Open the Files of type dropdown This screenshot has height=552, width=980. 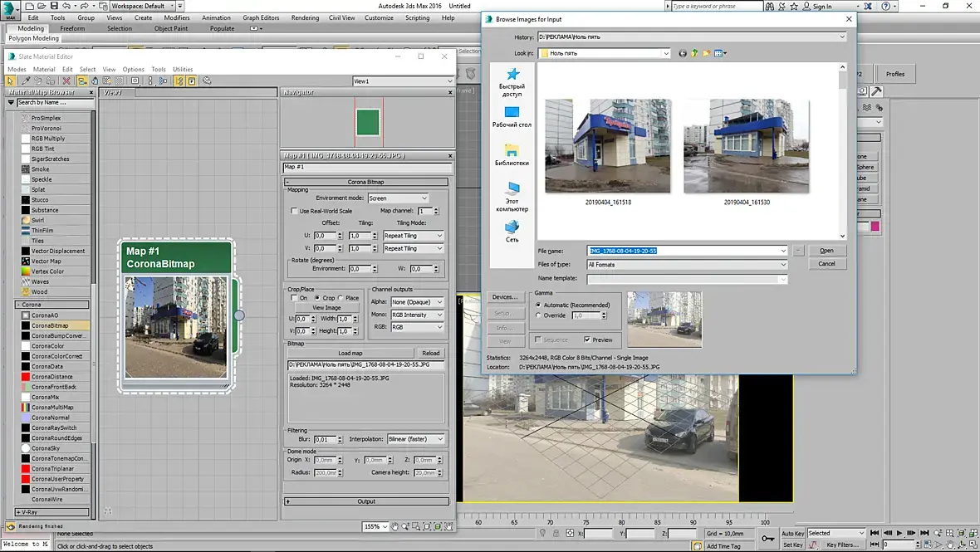click(686, 265)
